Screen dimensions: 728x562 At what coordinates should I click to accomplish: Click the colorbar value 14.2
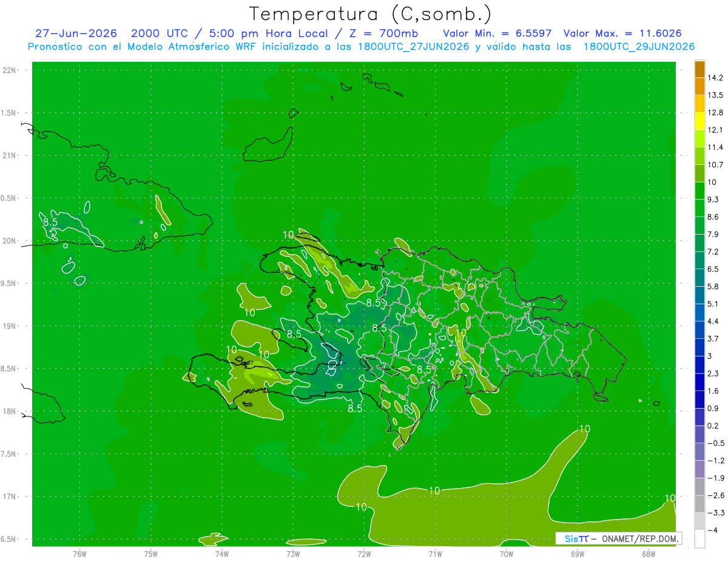click(715, 78)
